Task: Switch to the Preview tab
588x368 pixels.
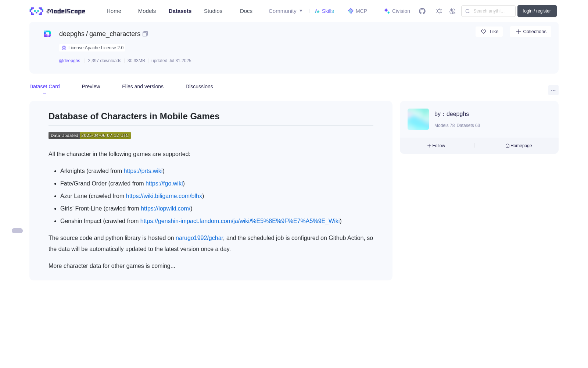Action: tap(91, 86)
